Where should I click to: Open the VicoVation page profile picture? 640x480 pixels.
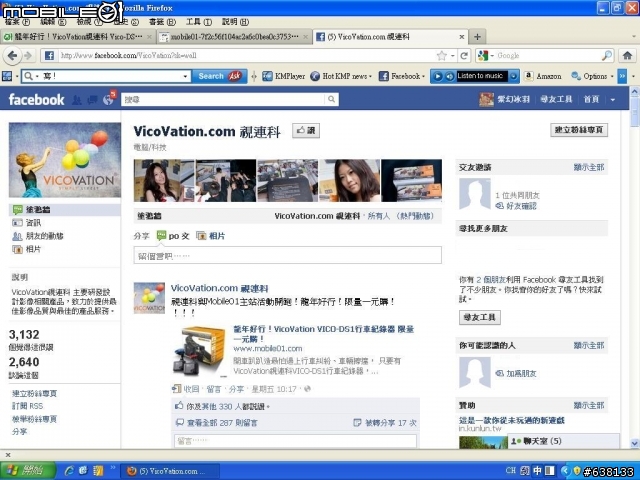click(x=65, y=160)
